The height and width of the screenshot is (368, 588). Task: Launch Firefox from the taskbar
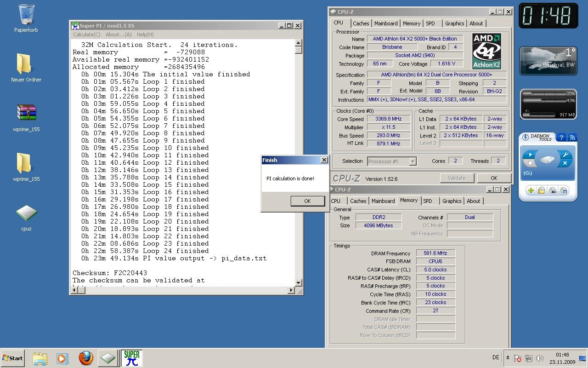(x=86, y=358)
